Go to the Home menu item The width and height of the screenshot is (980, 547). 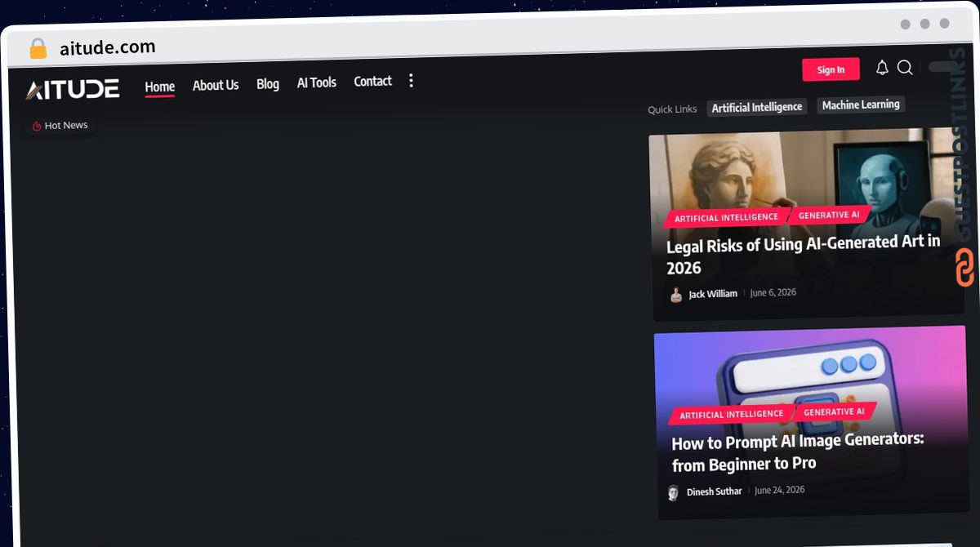tap(160, 87)
